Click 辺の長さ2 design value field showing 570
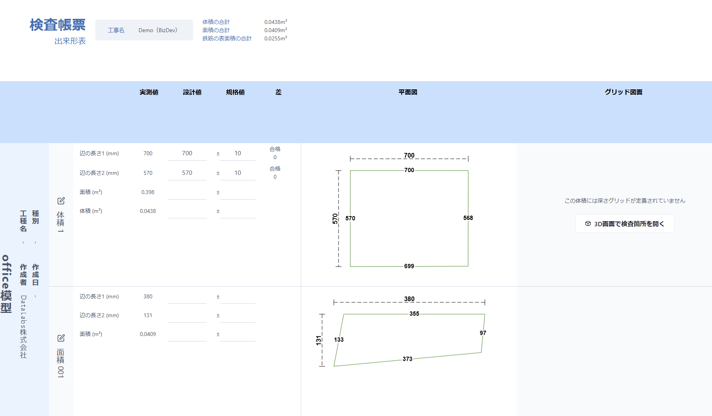 [x=187, y=173]
